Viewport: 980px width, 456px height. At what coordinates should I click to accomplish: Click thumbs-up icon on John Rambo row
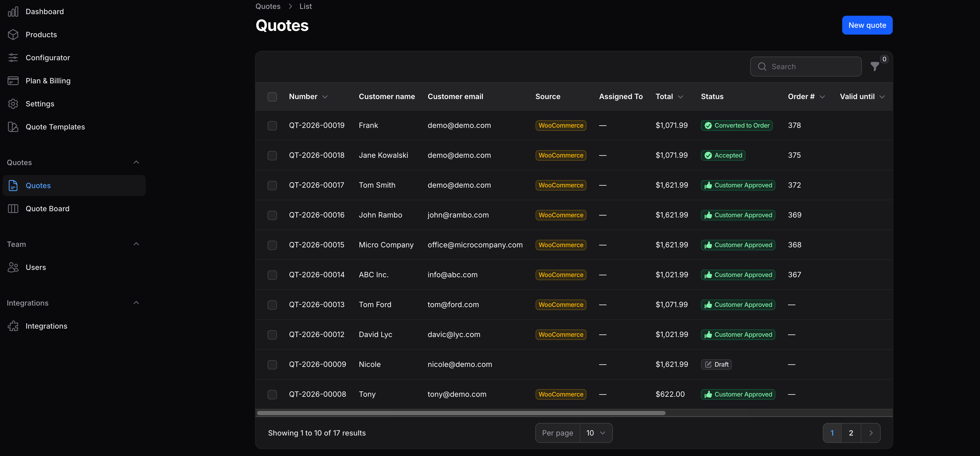(x=708, y=215)
